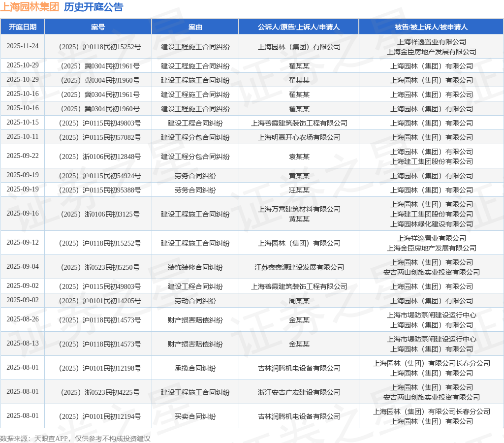Viewport: 504px width, 443px height.
Task: Click the 历史开庭公告 heading
Action: pos(94,7)
